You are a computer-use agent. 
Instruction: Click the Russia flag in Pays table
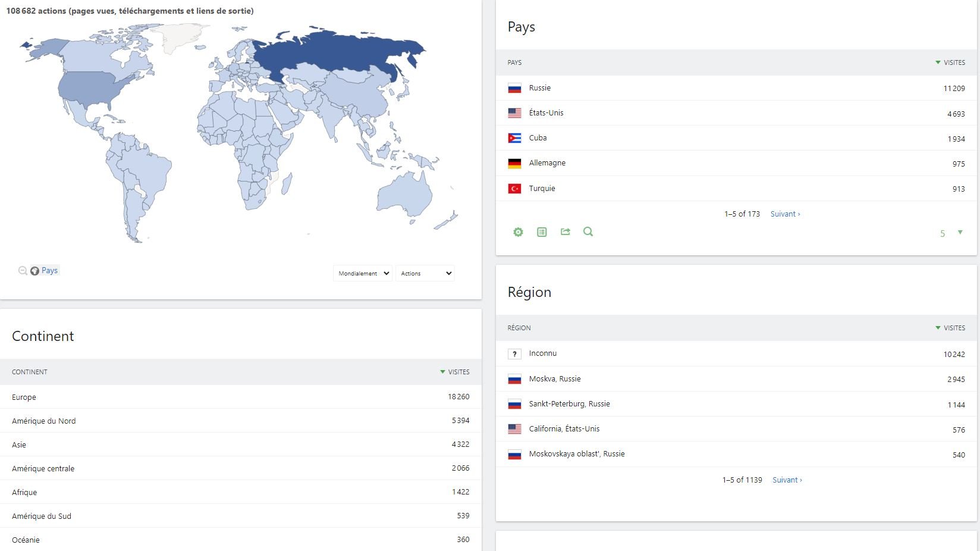point(514,88)
